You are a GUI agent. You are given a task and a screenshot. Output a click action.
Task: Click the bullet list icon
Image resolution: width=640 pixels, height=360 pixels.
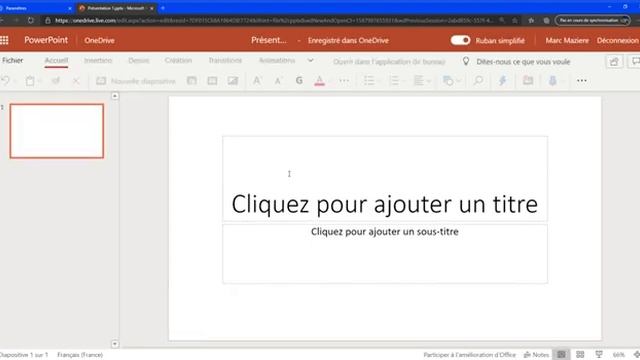pyautogui.click(x=369, y=81)
